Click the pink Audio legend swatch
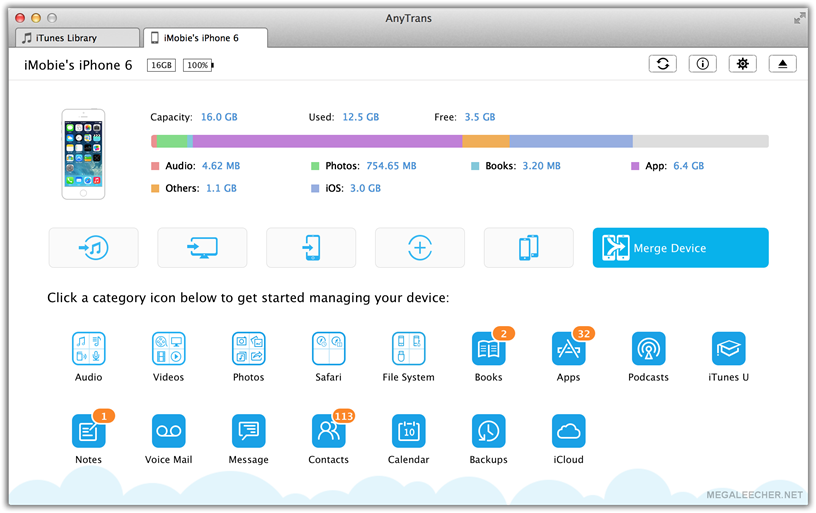Viewport: 816px width, 513px height. pyautogui.click(x=155, y=166)
